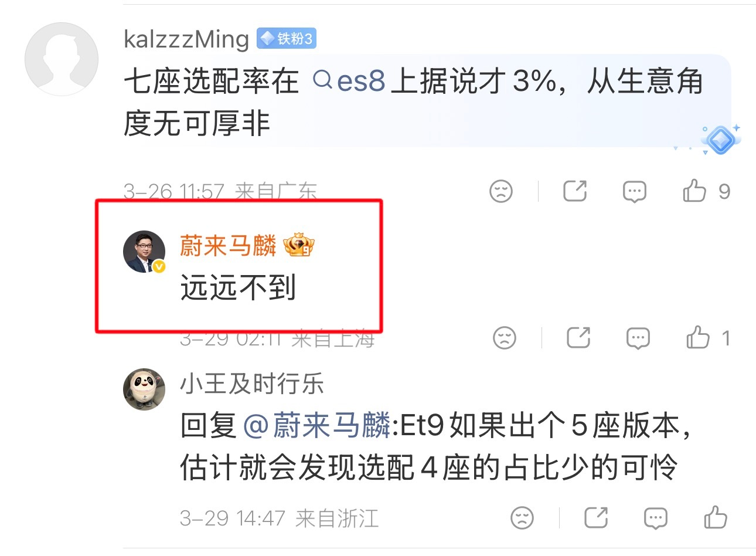Image resolution: width=756 pixels, height=556 pixels.
Task: Like 小王及时行乐's reply with the thumbs-up
Action: pos(716,518)
